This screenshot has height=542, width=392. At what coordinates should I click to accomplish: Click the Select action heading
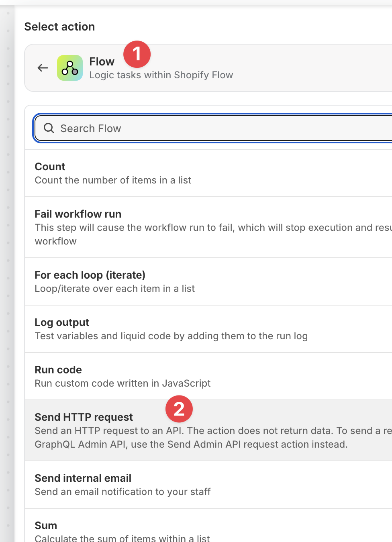point(59,26)
